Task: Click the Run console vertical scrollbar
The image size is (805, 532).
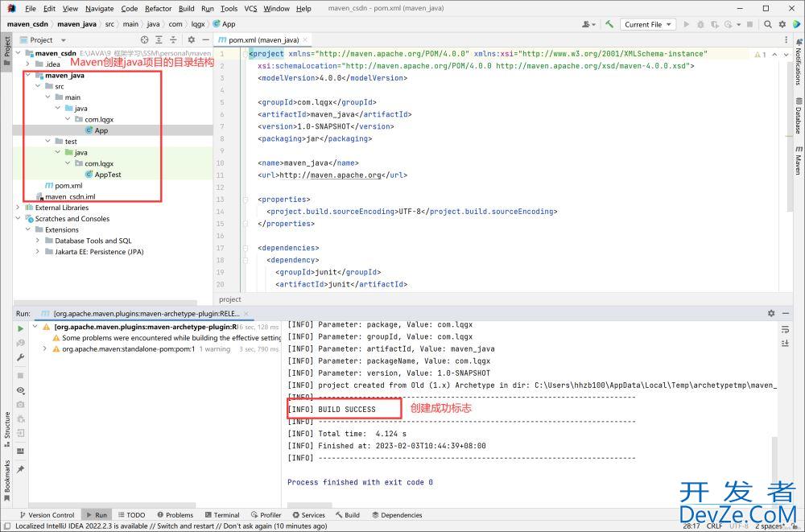Action: pyautogui.click(x=774, y=460)
